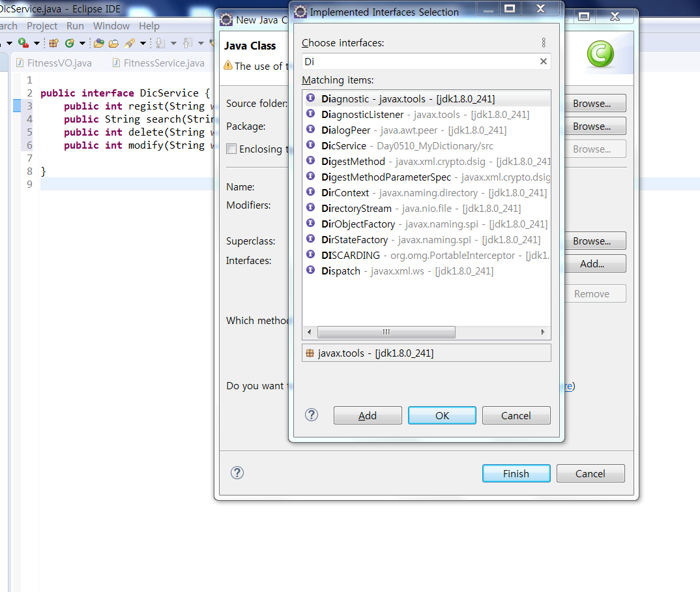Click Browse next to Superclass field

[595, 241]
